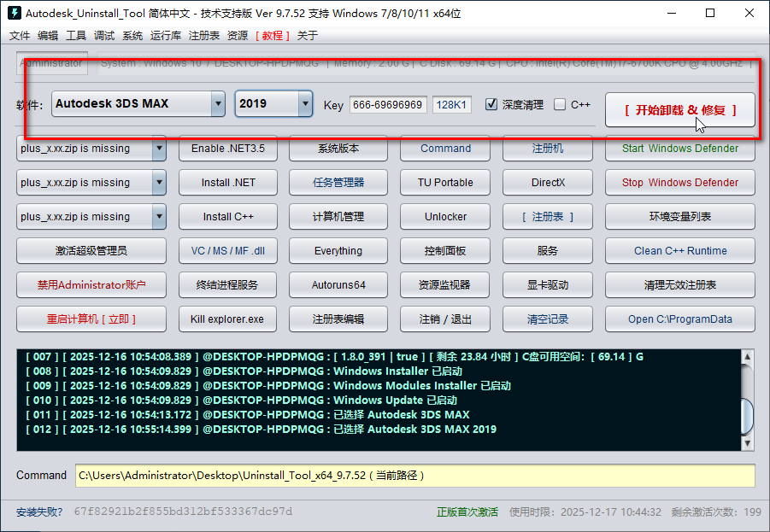Click 终结进程服务 button
Screen dimensions: 770x532
(x=228, y=284)
